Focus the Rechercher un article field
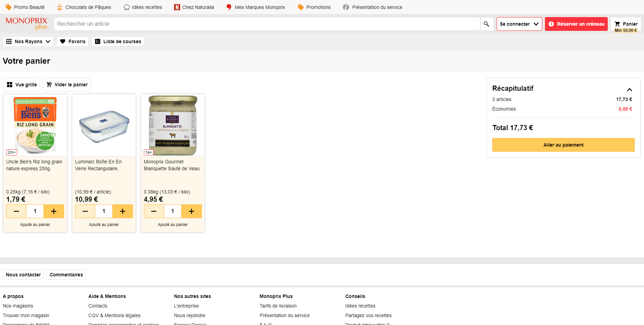 click(267, 24)
